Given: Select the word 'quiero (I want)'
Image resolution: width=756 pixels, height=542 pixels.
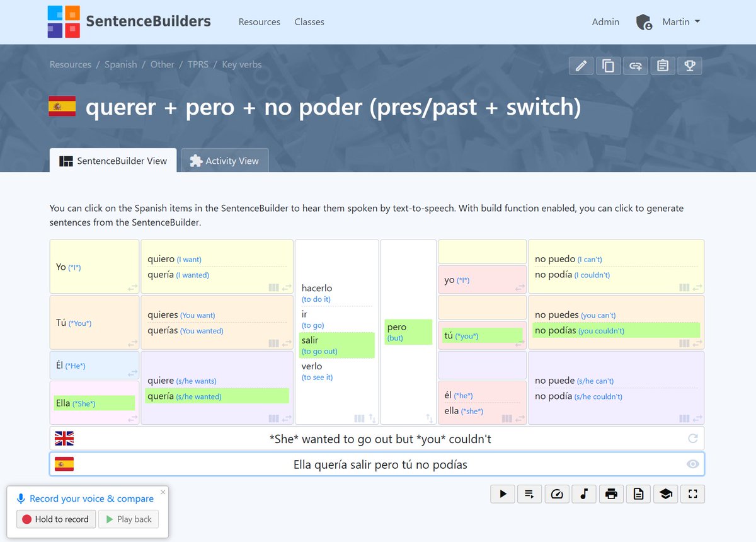Looking at the screenshot, I should [x=175, y=259].
